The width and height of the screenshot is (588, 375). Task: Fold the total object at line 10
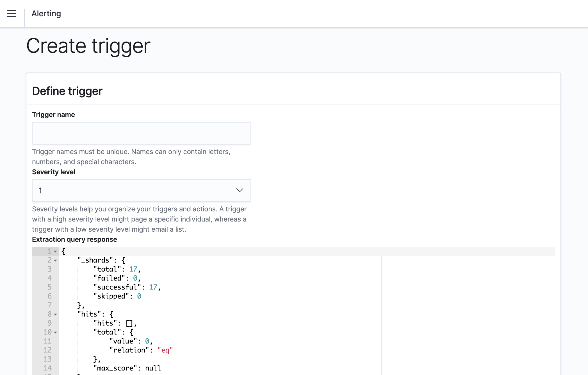pos(55,332)
